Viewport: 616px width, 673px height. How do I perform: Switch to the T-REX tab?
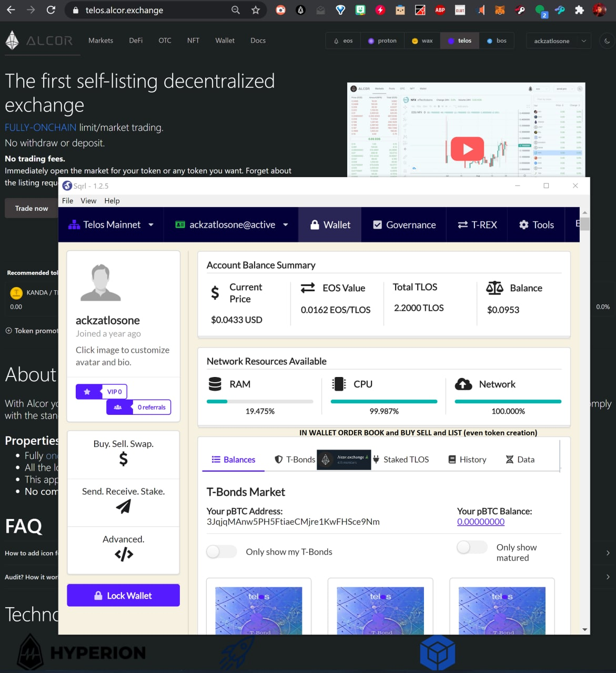(477, 225)
